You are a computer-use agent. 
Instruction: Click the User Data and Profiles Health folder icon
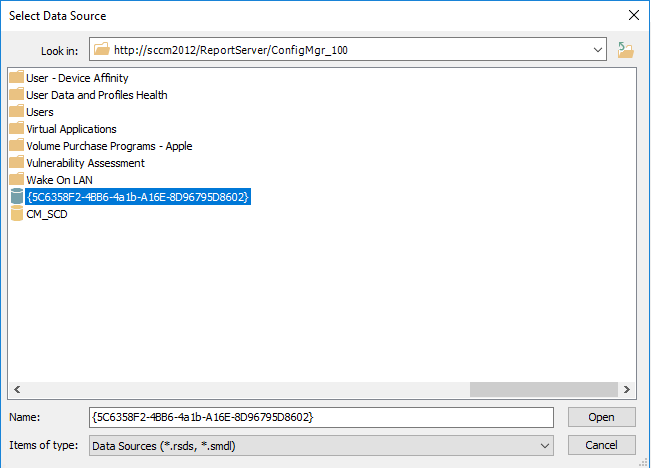(17, 95)
